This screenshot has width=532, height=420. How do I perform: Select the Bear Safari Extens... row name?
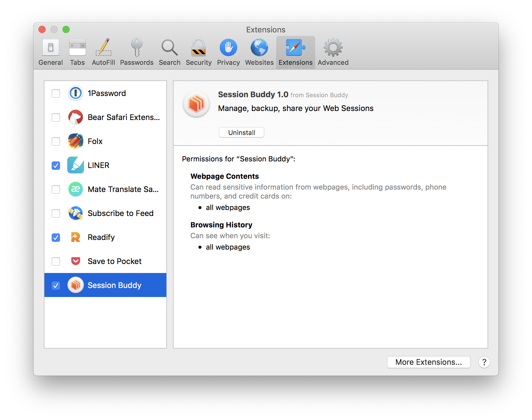coord(124,117)
